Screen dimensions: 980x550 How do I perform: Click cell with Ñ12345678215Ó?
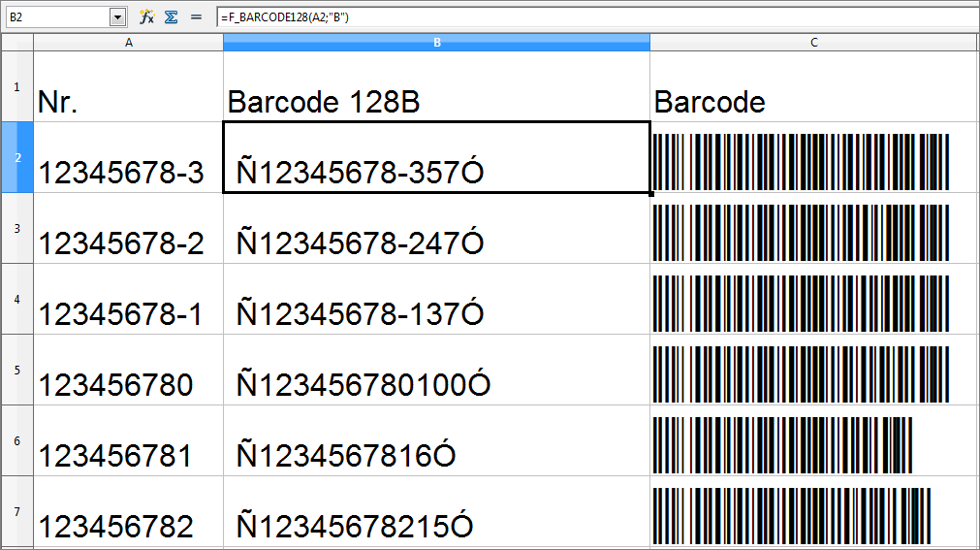[436, 511]
